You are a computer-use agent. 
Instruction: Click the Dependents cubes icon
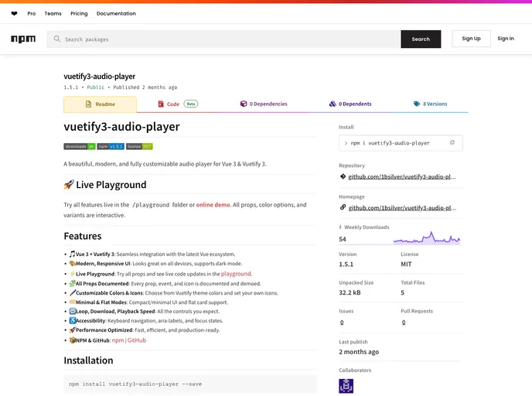click(332, 104)
